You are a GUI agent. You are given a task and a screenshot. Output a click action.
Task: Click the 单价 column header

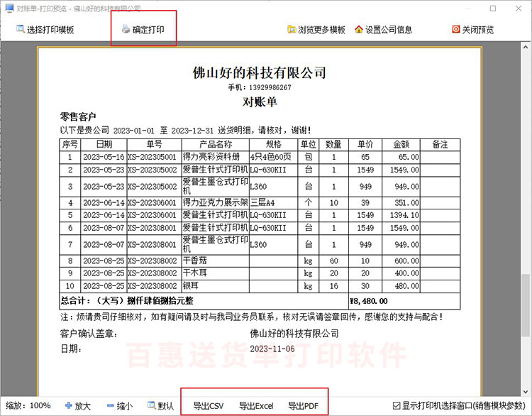[x=365, y=144]
